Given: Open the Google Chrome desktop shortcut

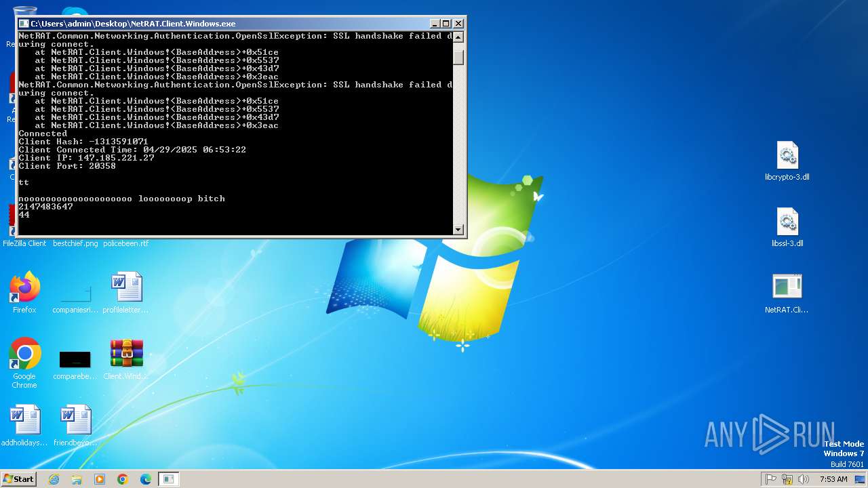Looking at the screenshot, I should tap(24, 363).
